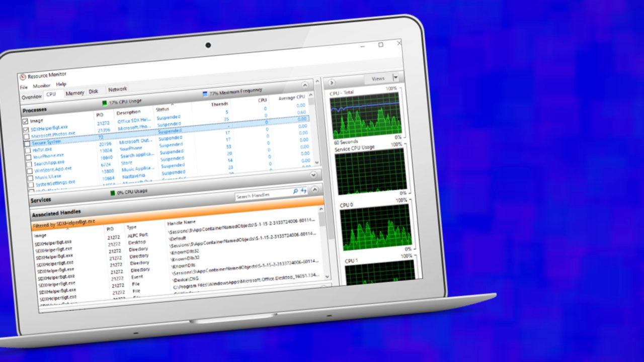Click the Resource Monitor title bar icon
The height and width of the screenshot is (362, 644).
click(x=22, y=77)
